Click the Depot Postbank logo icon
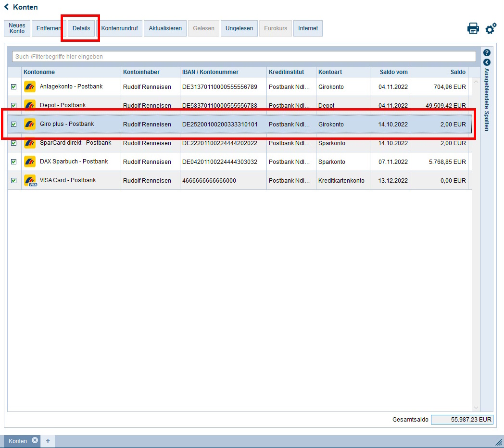 click(x=30, y=105)
